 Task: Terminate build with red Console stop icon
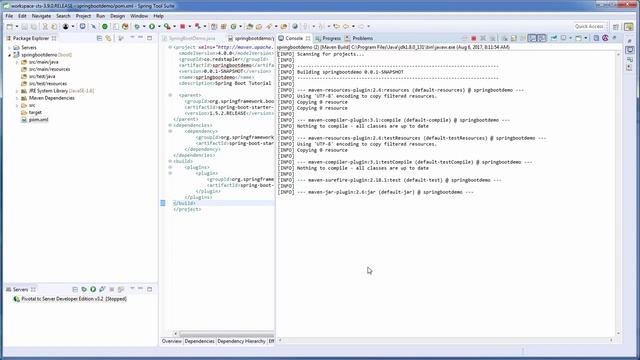[x=473, y=38]
